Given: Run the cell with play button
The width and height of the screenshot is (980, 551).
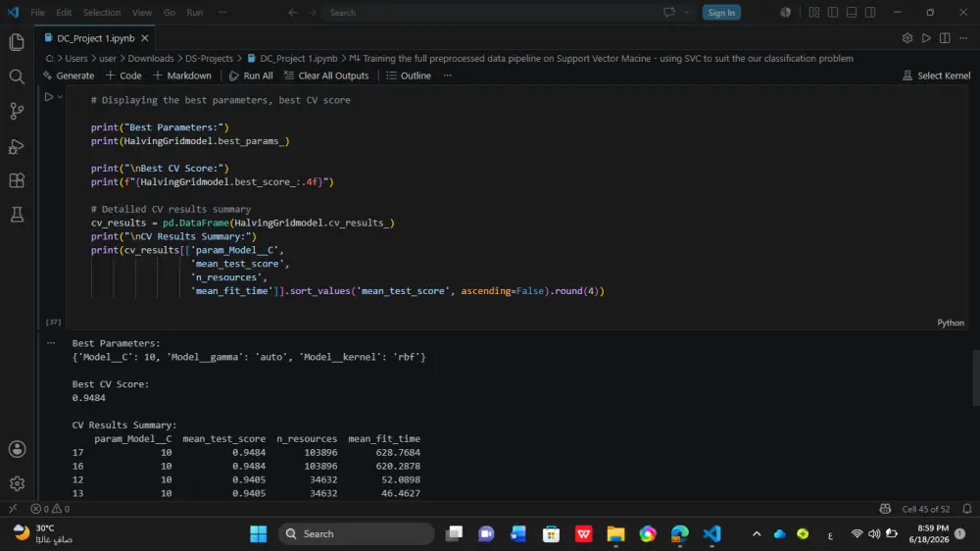Looking at the screenshot, I should (x=48, y=97).
